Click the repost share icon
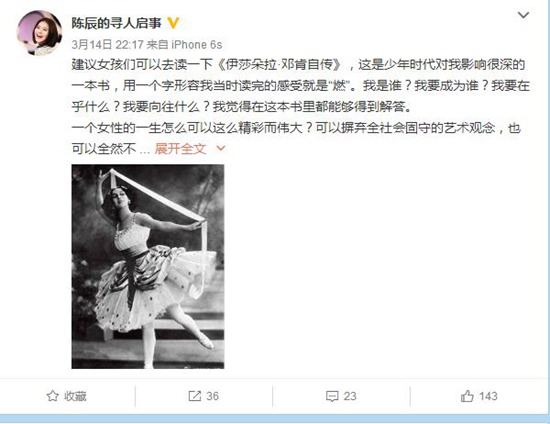550x424 pixels. pos(194,396)
